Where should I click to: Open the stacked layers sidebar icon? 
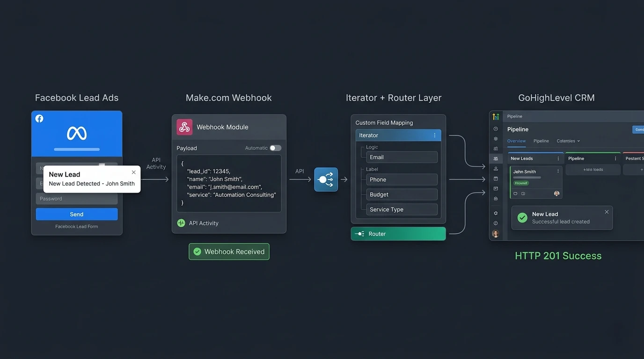click(x=496, y=139)
